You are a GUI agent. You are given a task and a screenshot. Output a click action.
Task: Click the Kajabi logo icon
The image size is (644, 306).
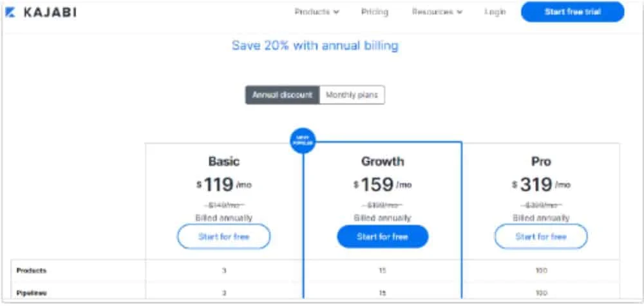coord(10,13)
